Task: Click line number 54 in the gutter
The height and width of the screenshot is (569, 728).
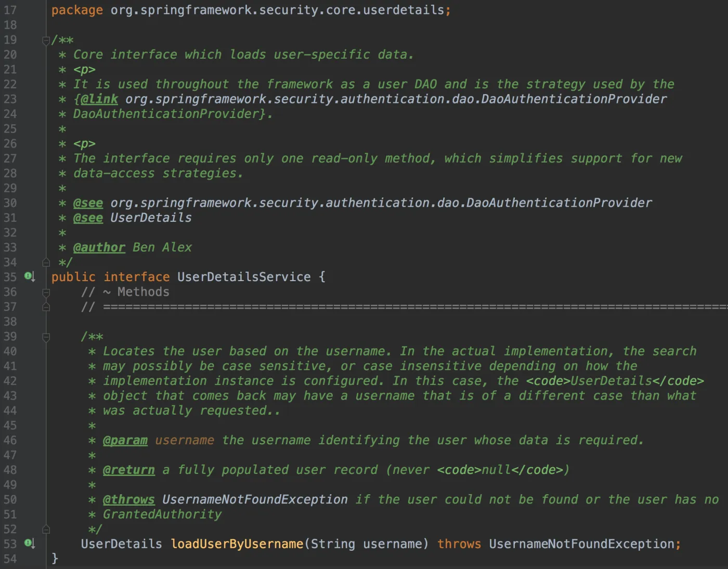Action: (x=10, y=559)
